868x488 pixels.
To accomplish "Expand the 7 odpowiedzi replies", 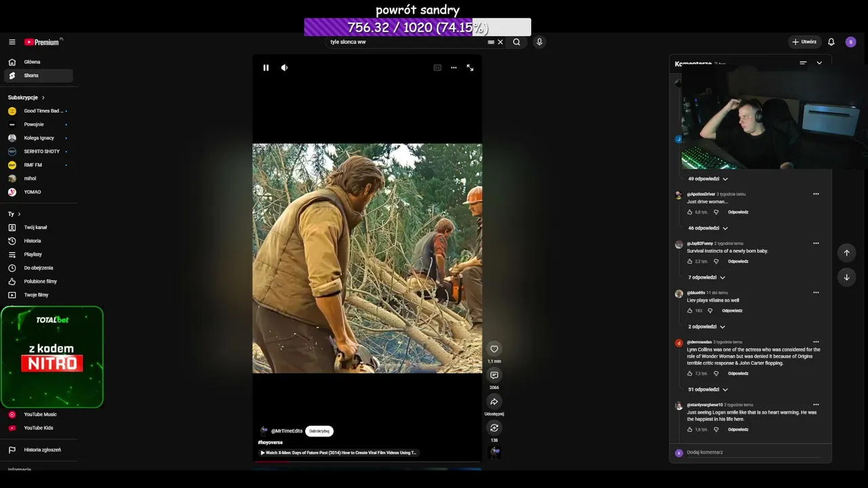I will click(707, 277).
